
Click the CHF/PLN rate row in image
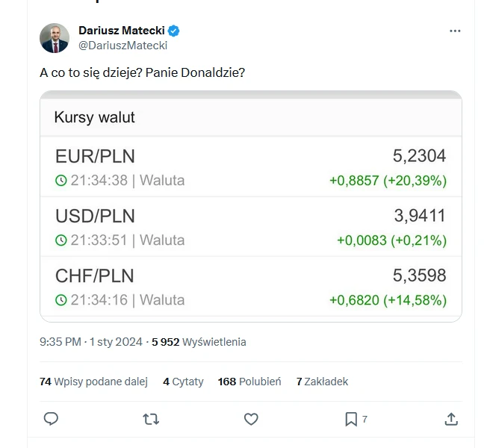click(250, 287)
